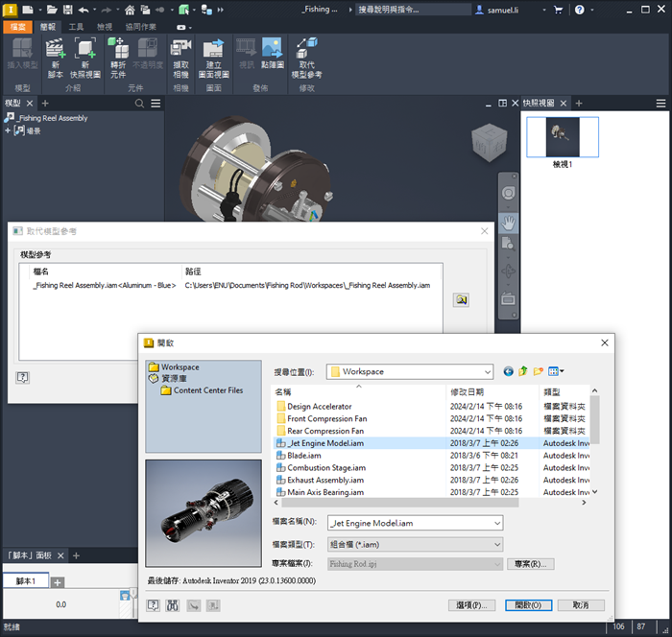Click the search help and commands field

(413, 10)
